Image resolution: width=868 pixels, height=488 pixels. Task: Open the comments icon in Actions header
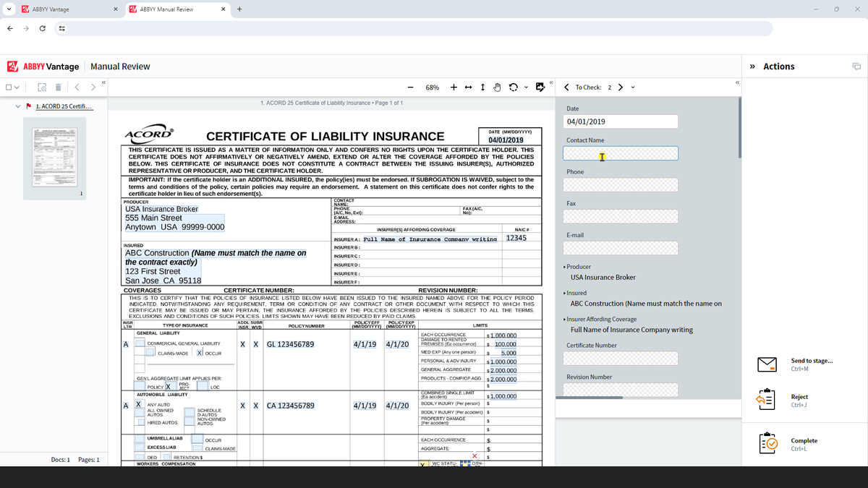(x=856, y=67)
